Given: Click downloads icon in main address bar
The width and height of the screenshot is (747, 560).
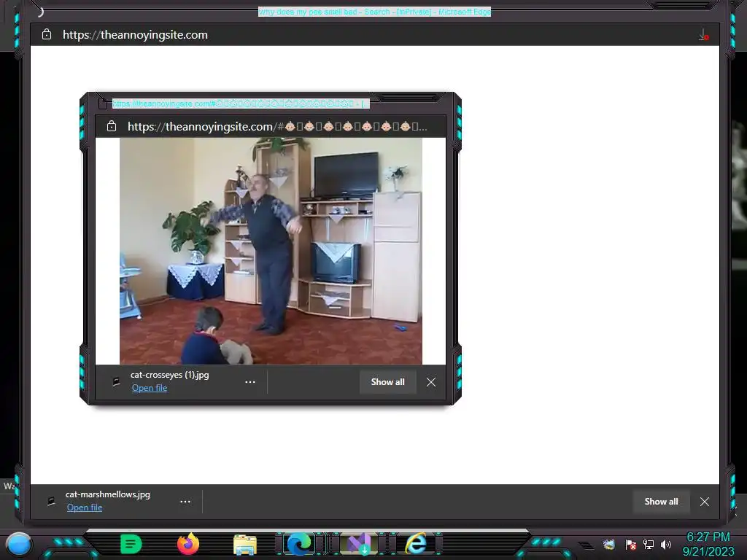Looking at the screenshot, I should click(704, 35).
